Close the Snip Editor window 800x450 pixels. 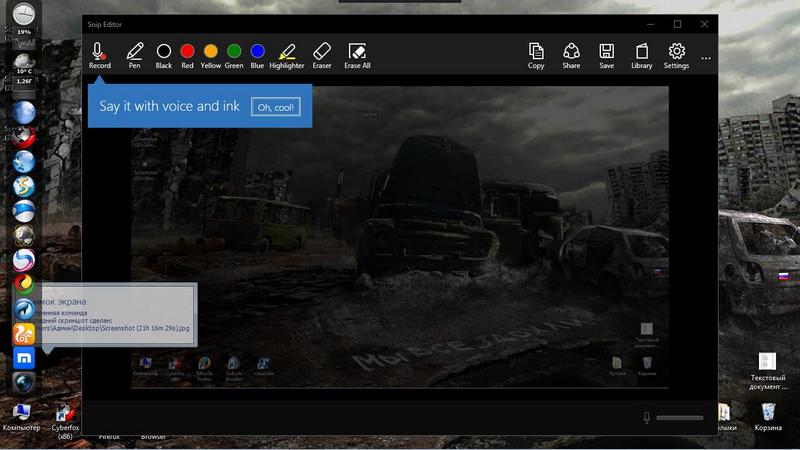(x=704, y=24)
